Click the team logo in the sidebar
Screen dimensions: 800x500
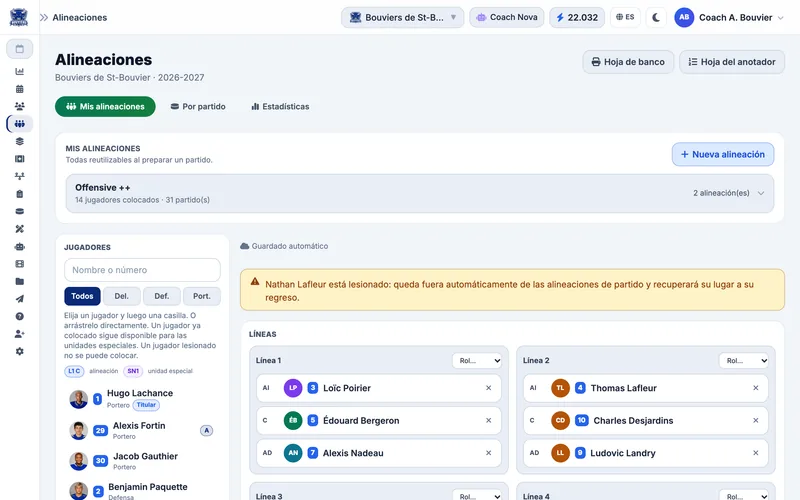tap(19, 17)
